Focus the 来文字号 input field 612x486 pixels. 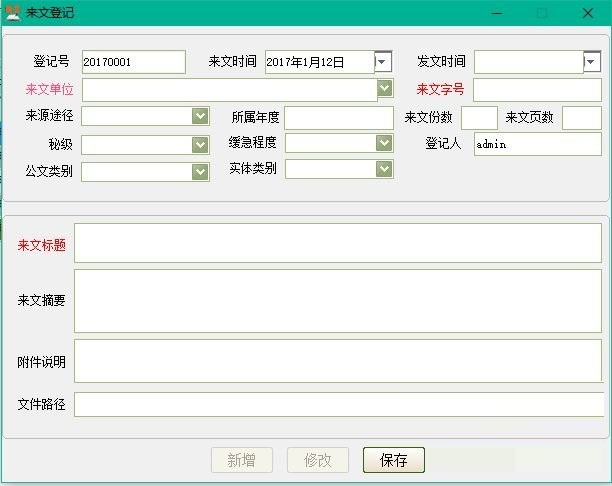click(x=537, y=90)
